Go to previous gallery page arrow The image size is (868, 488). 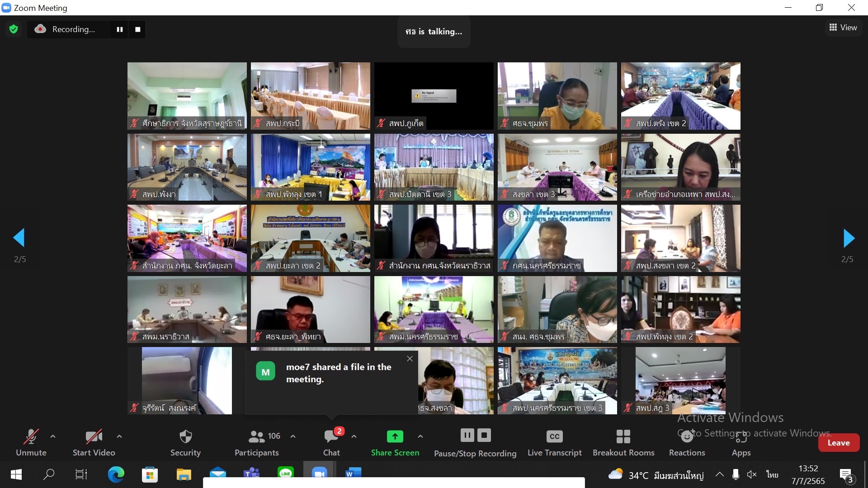pyautogui.click(x=19, y=238)
